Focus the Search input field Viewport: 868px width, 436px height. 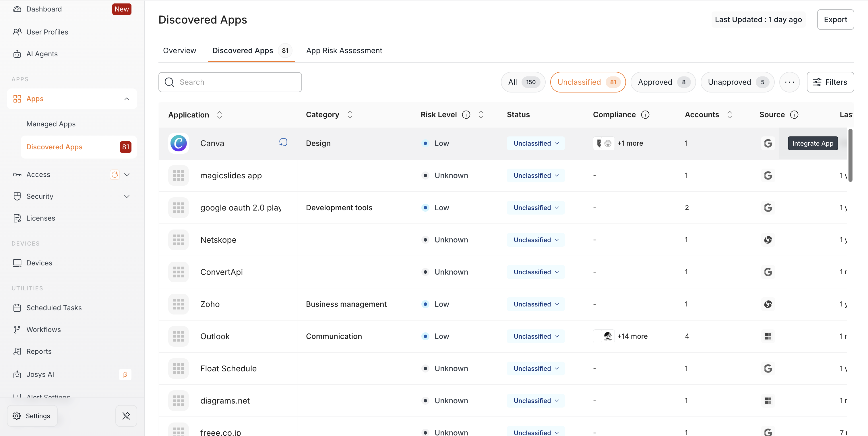point(230,82)
